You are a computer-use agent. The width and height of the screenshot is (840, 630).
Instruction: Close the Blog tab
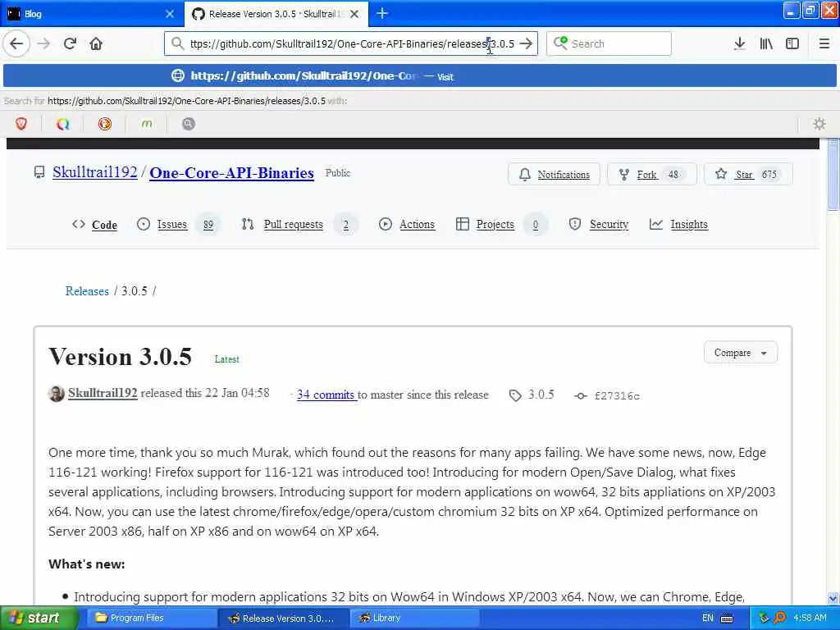pyautogui.click(x=170, y=14)
